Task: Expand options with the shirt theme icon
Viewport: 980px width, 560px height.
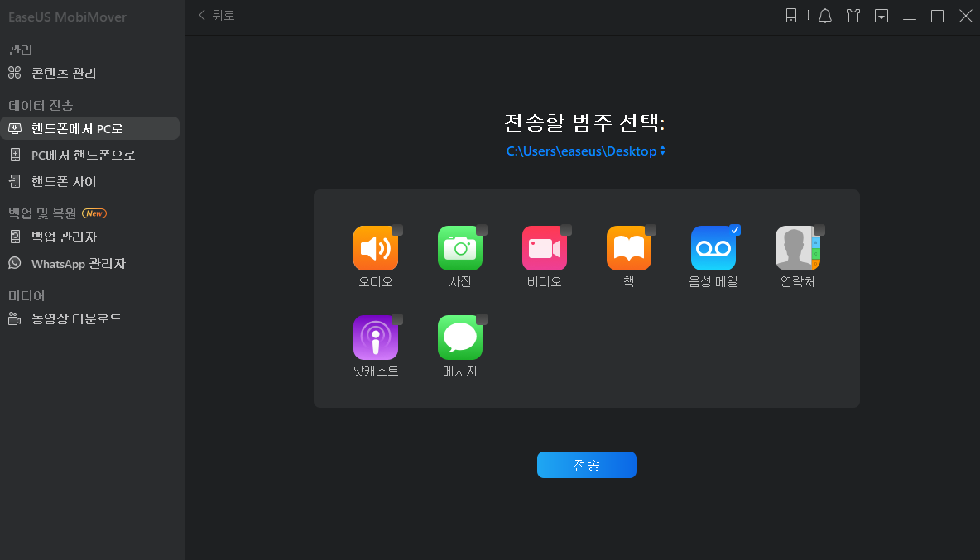Action: pos(853,16)
